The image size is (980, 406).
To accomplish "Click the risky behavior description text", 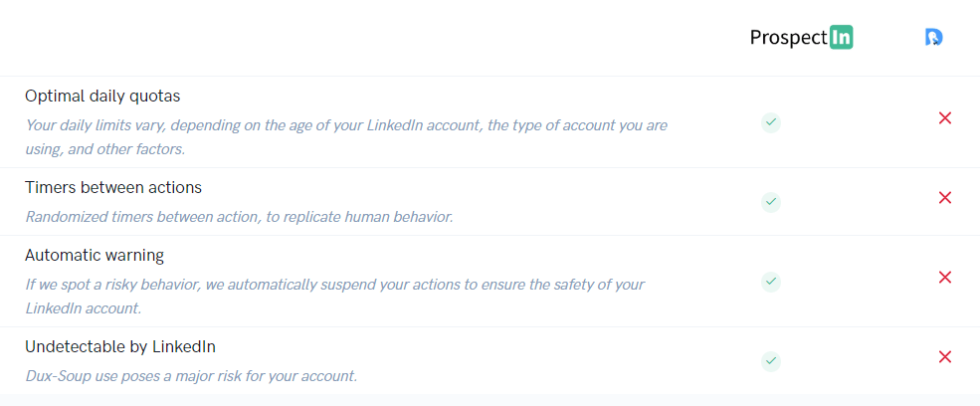I will click(335, 297).
